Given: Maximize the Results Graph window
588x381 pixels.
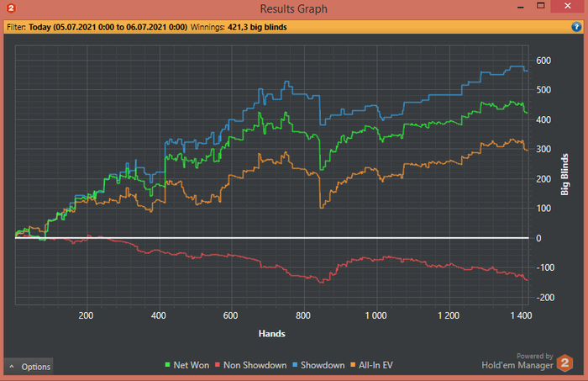Looking at the screenshot, I should pyautogui.click(x=540, y=6).
